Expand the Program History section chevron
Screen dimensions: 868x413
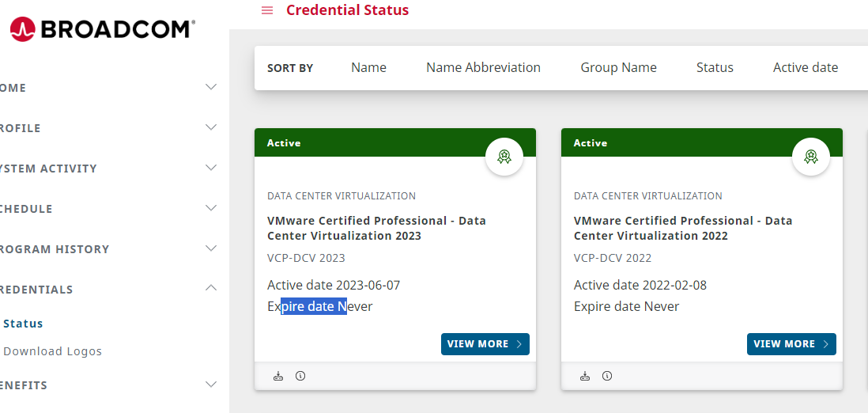211,248
